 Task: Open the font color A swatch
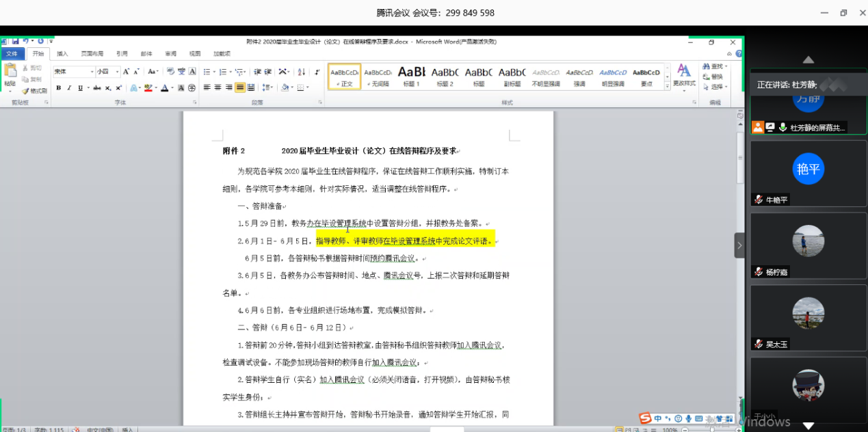(x=166, y=88)
